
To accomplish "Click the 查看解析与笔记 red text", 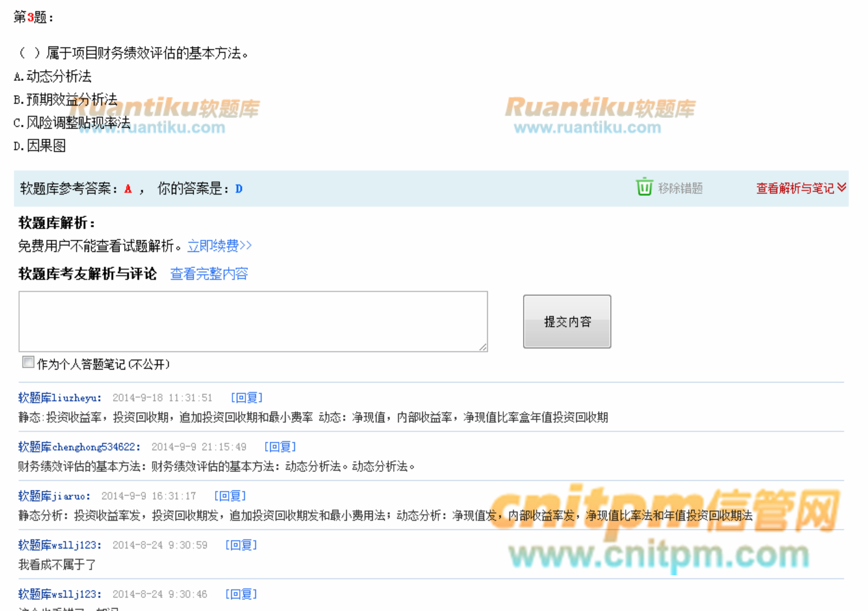I will pos(795,188).
